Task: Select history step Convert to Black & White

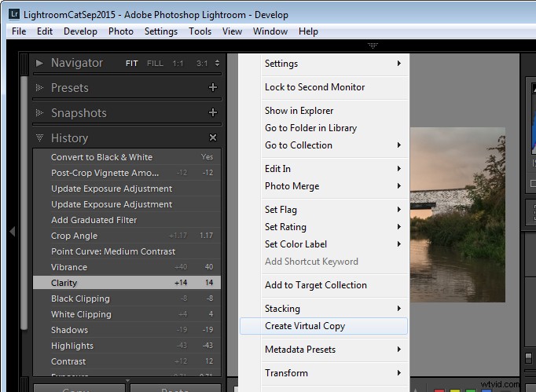Action: [x=127, y=157]
